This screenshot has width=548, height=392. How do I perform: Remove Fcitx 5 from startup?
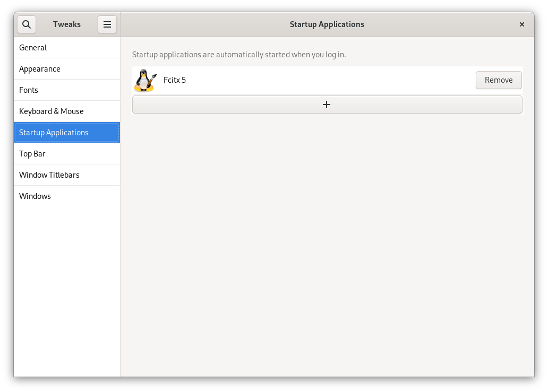[x=499, y=80]
